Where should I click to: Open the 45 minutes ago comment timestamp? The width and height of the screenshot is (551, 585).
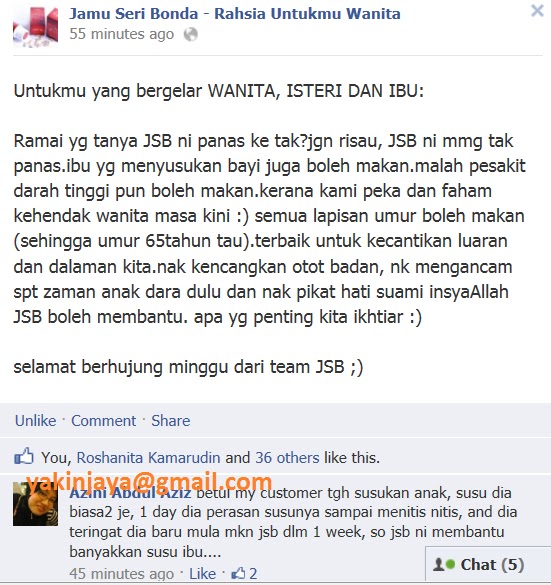(122, 574)
